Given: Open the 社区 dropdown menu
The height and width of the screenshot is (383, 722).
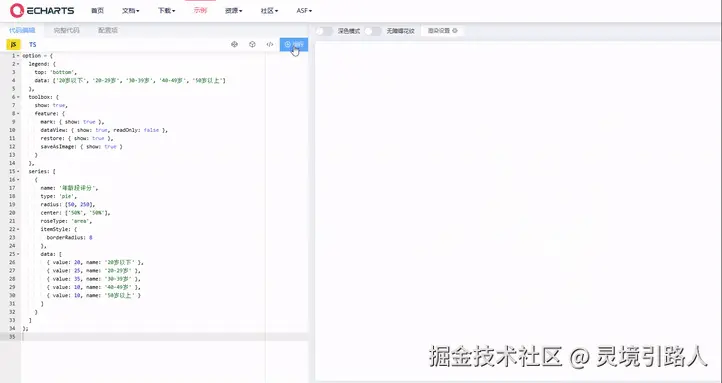Looking at the screenshot, I should (269, 11).
